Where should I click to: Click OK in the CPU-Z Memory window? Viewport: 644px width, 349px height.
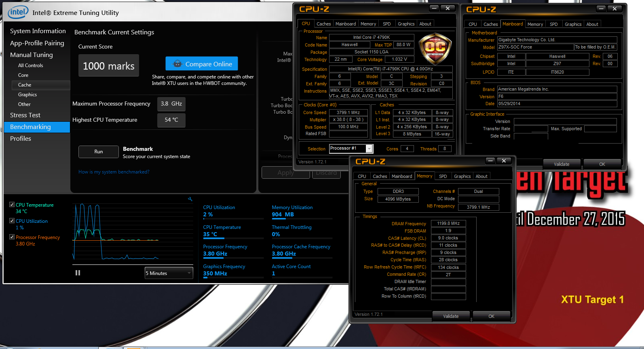point(491,316)
